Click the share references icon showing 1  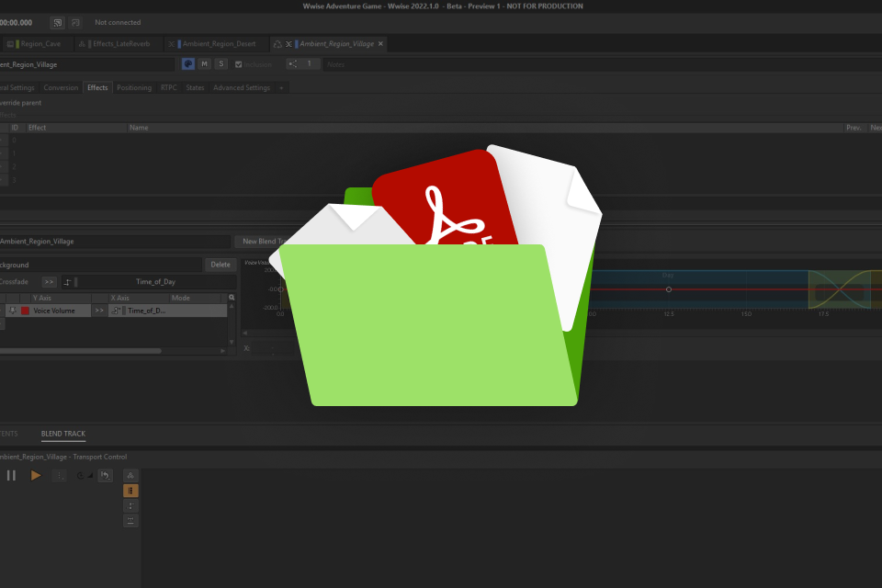[302, 64]
